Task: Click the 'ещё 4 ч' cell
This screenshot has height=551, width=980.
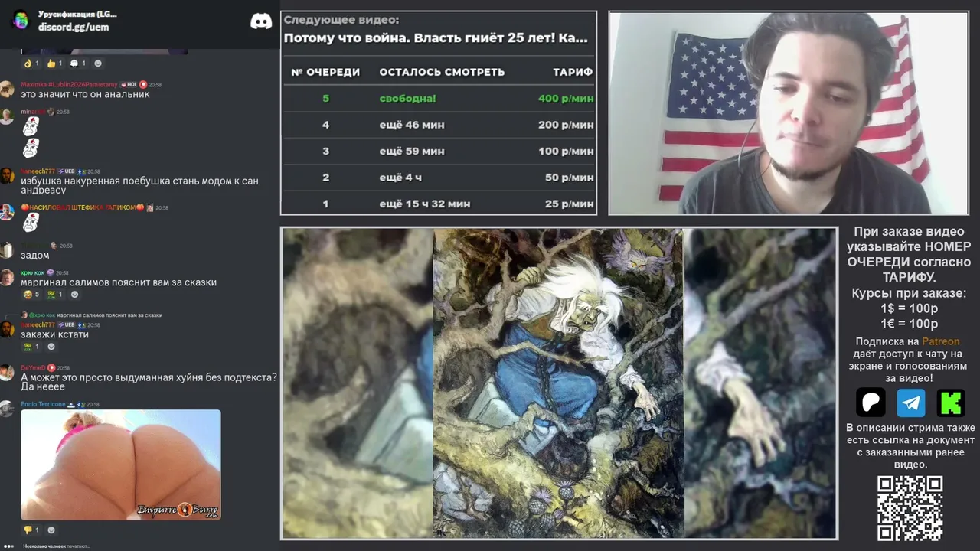Action: (401, 178)
